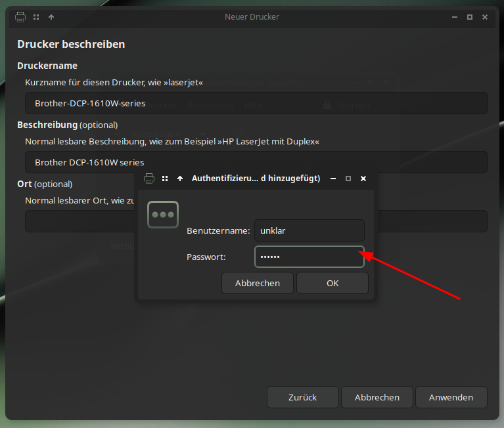Close the authentication dialog
Viewport: 504px width, 428px height.
tap(363, 179)
